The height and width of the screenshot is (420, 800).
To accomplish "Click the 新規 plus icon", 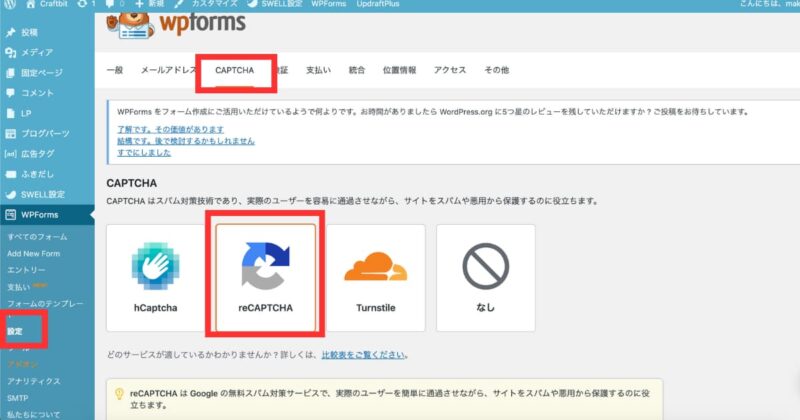I will (x=139, y=4).
